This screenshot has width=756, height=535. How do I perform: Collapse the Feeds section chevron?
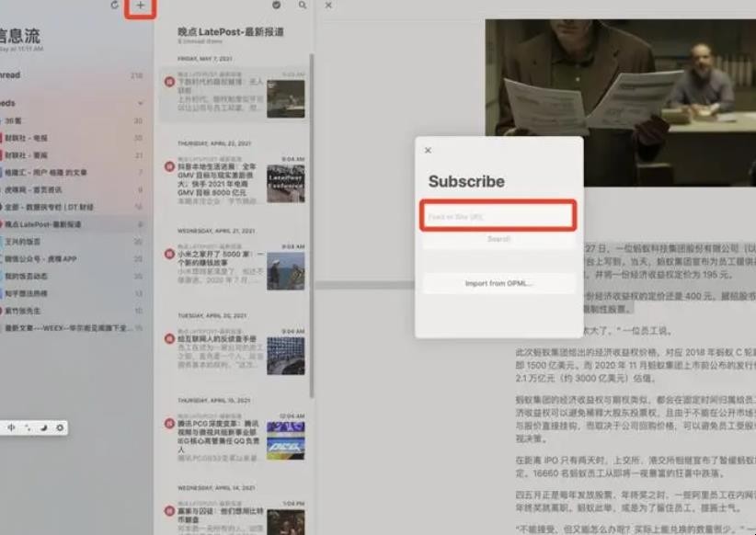pos(140,104)
